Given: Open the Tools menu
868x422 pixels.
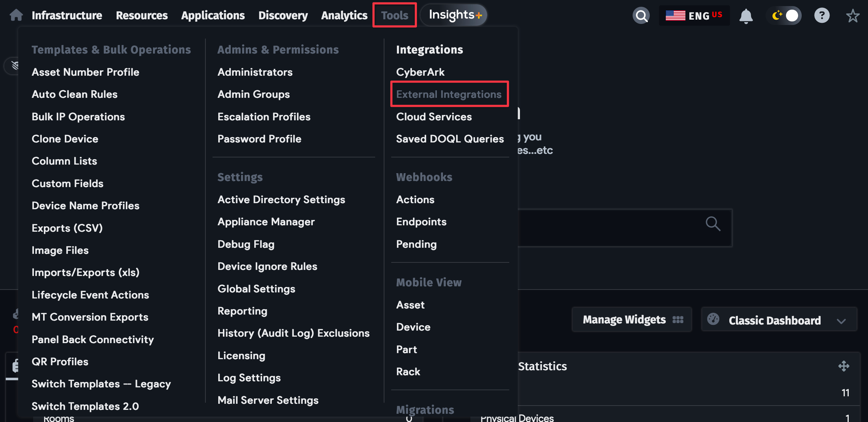Looking at the screenshot, I should click(394, 15).
